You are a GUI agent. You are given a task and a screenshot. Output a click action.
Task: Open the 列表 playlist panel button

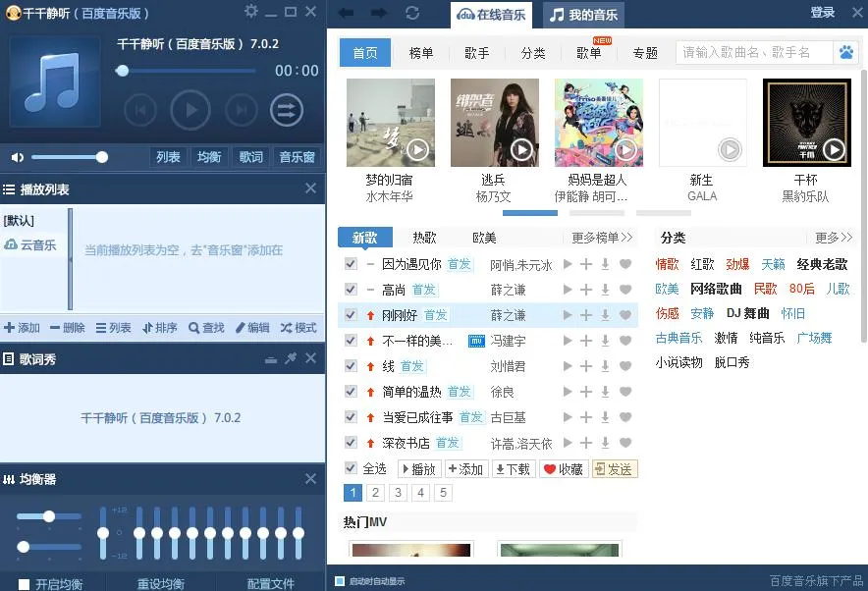point(168,157)
